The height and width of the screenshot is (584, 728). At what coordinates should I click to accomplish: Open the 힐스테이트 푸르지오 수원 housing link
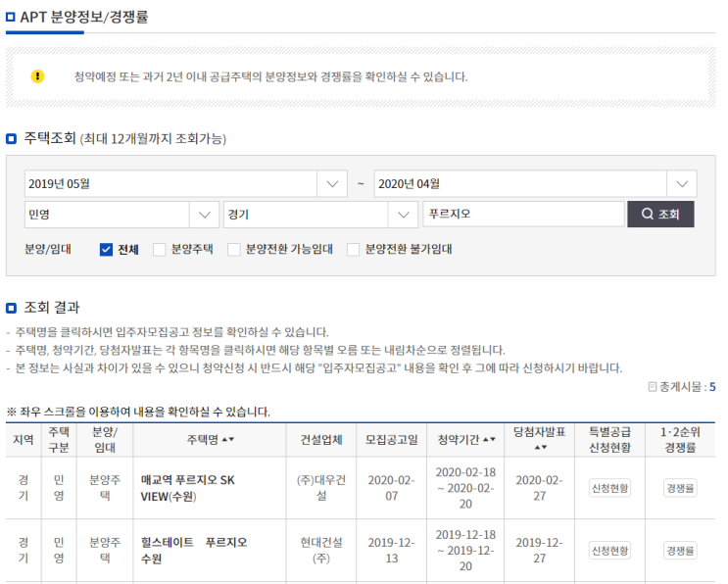(194, 550)
